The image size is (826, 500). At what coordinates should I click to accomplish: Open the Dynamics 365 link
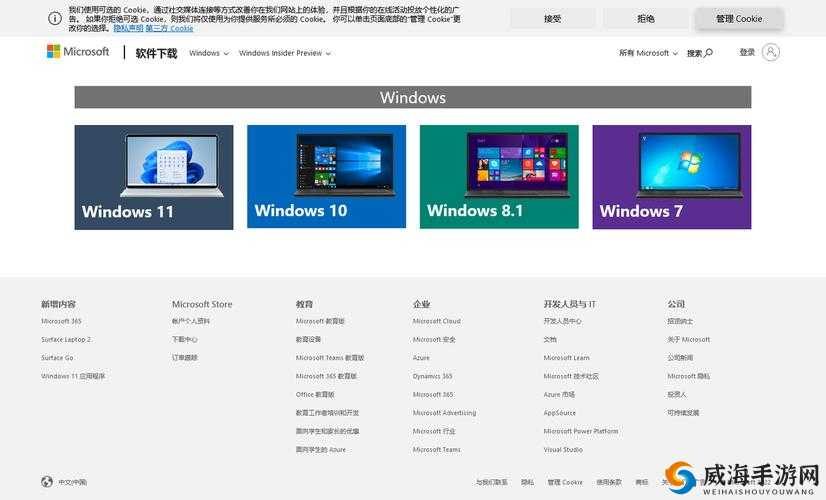(432, 376)
